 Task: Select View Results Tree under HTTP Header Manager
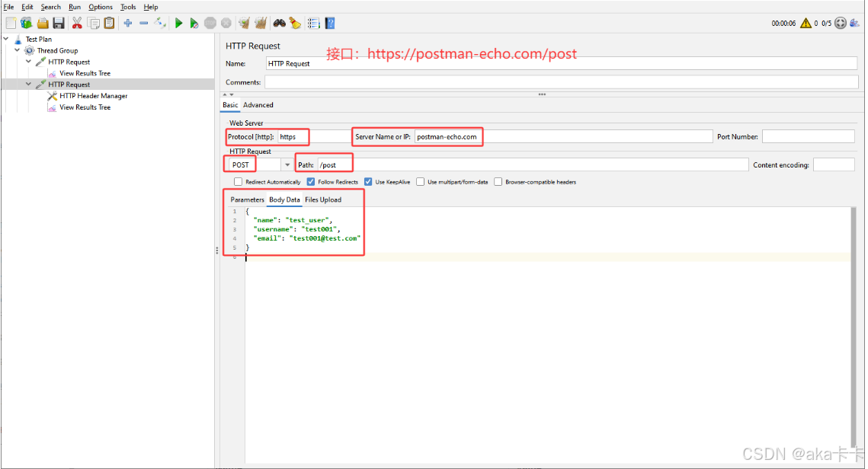tap(85, 107)
